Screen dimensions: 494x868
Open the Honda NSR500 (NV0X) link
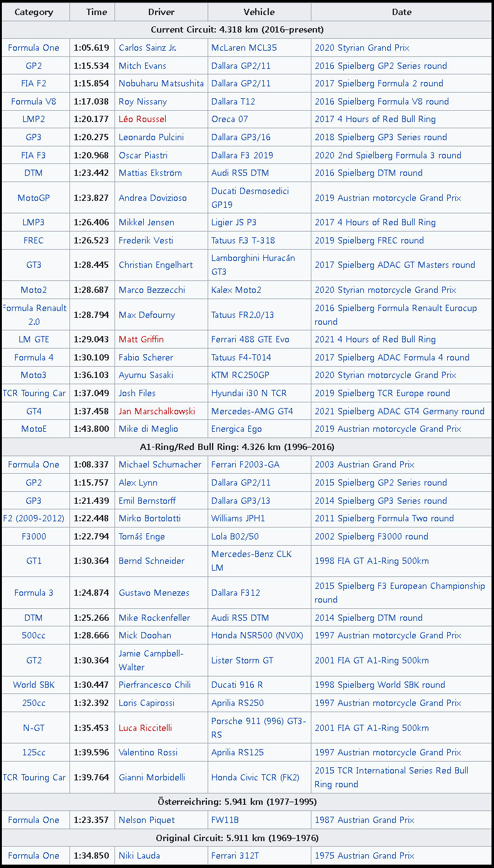tap(257, 635)
